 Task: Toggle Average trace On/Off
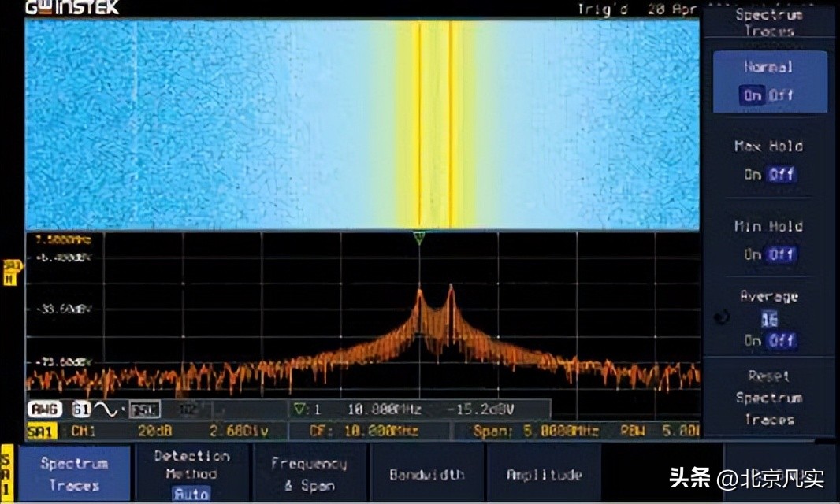tap(768, 341)
